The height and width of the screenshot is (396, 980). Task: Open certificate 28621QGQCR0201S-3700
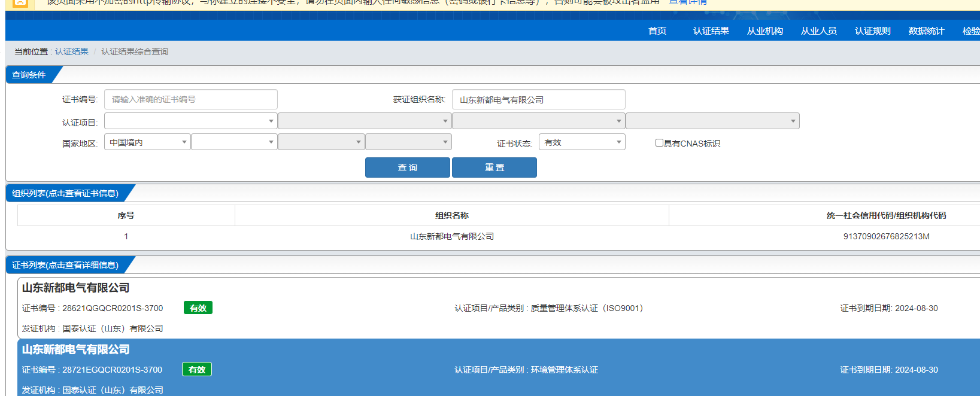[113, 308]
